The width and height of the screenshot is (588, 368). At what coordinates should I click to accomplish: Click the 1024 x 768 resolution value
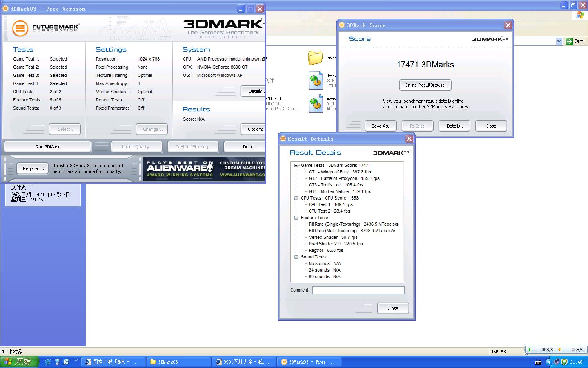pos(149,59)
